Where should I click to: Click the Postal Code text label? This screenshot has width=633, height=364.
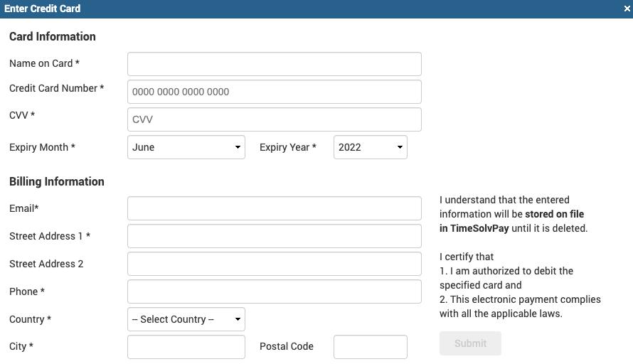(x=286, y=346)
